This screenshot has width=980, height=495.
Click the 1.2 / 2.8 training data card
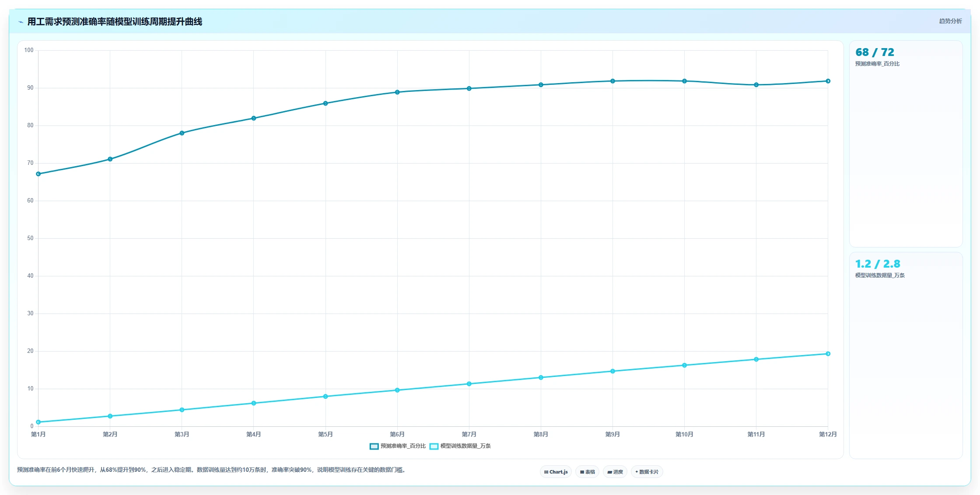click(906, 356)
